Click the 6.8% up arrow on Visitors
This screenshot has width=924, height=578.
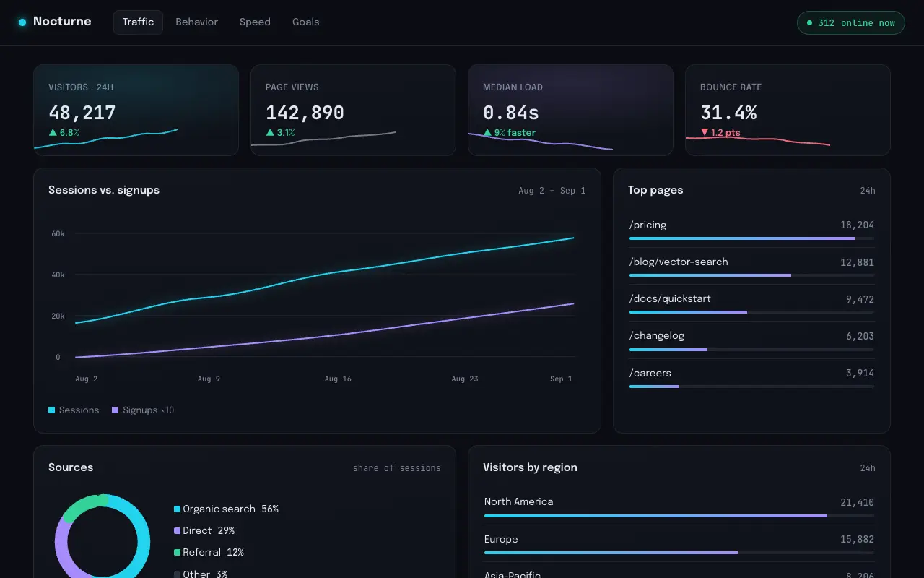pyautogui.click(x=53, y=133)
